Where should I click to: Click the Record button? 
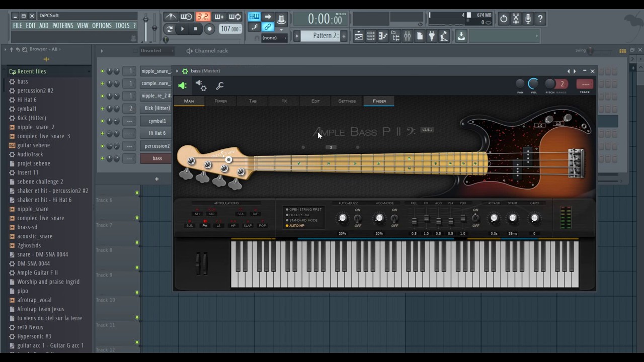(x=210, y=29)
